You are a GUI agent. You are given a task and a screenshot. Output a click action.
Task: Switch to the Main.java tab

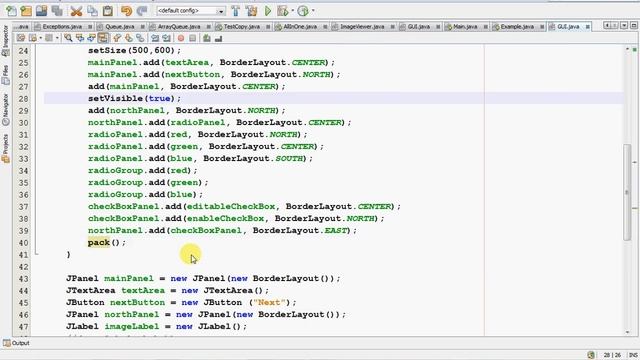coord(465,27)
